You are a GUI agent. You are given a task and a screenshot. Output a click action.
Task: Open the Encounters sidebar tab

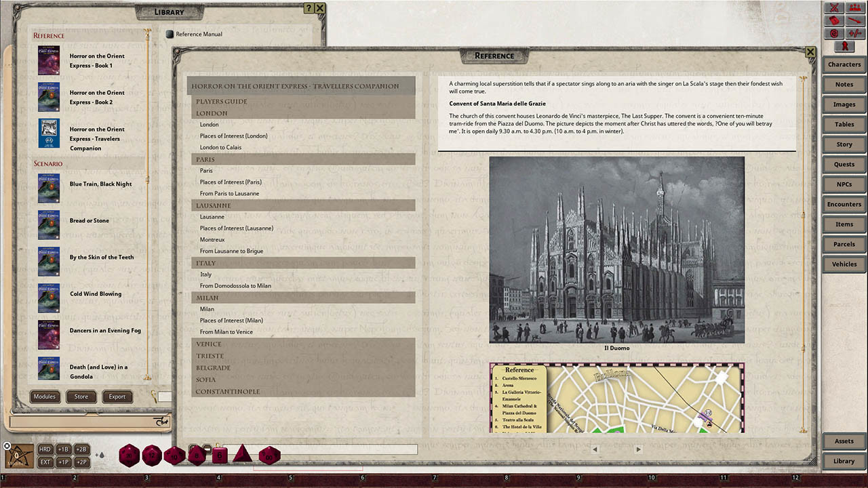(844, 204)
